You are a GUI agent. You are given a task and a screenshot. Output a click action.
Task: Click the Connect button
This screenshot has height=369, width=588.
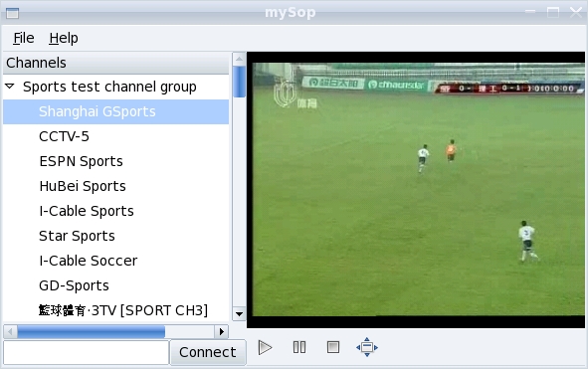point(208,352)
